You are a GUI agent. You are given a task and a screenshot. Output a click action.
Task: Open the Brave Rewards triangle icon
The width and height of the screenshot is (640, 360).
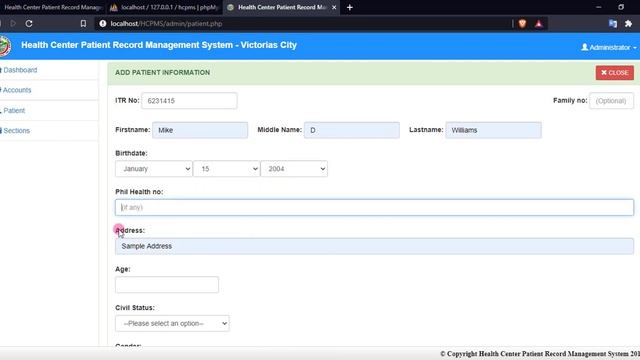[x=539, y=24]
